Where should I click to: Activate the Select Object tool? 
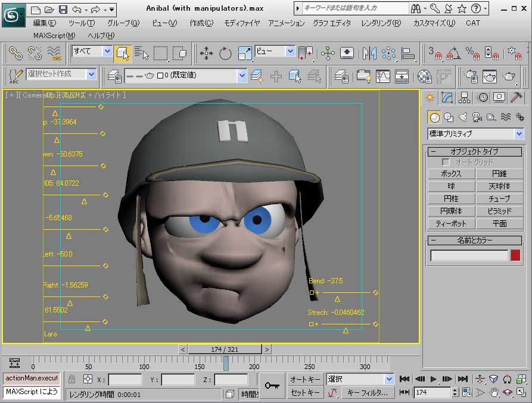coord(123,54)
